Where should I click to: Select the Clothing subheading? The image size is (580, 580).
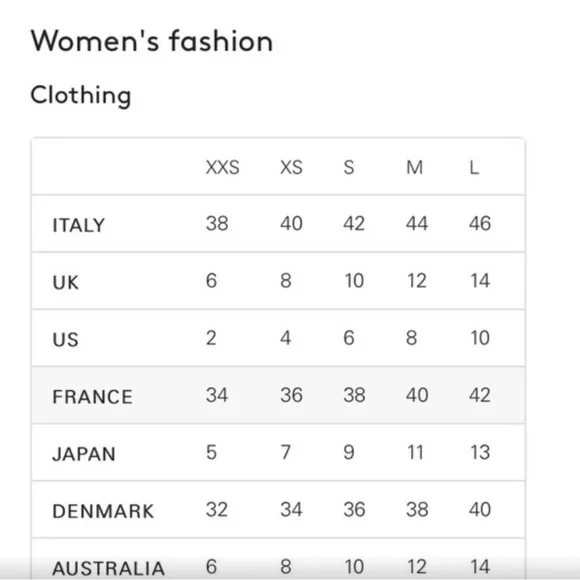coord(81,95)
